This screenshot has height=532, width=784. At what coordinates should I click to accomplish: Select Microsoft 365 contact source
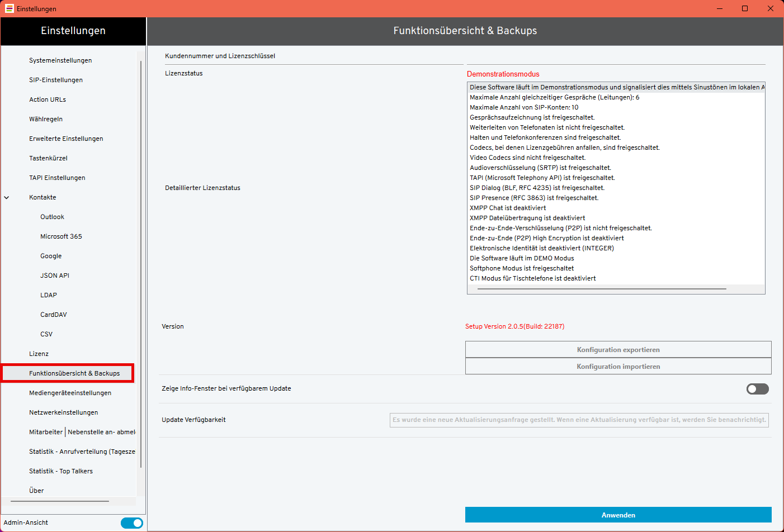(61, 236)
